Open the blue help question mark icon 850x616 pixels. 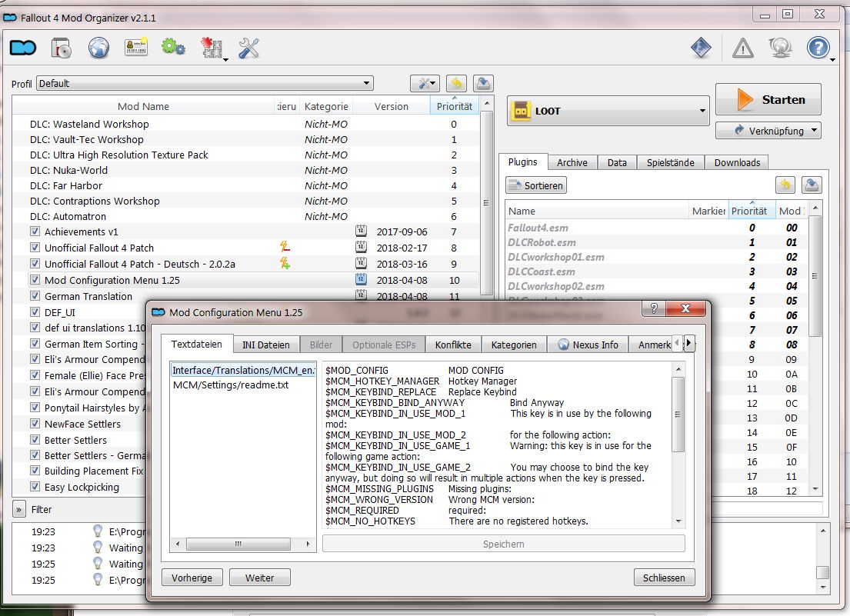(818, 48)
